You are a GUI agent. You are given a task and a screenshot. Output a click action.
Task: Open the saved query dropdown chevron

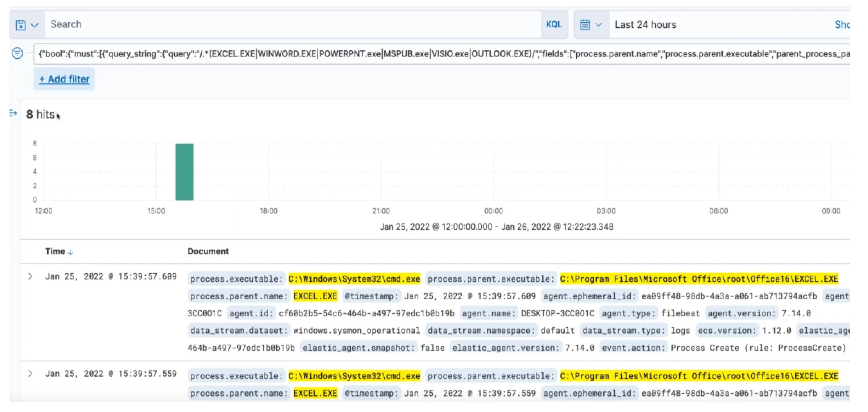coord(34,25)
